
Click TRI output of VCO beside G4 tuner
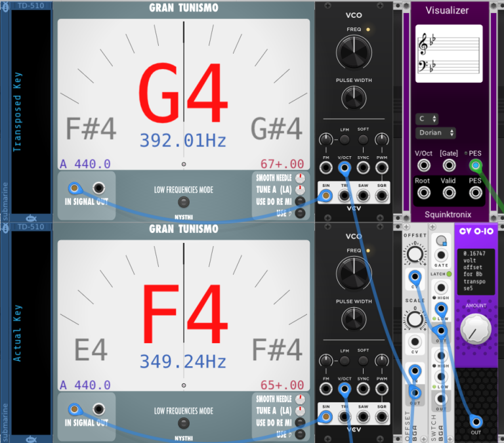(345, 196)
